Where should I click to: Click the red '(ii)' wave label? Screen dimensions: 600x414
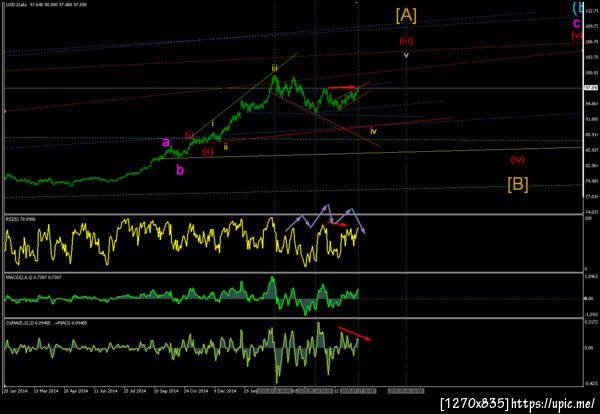(x=208, y=152)
